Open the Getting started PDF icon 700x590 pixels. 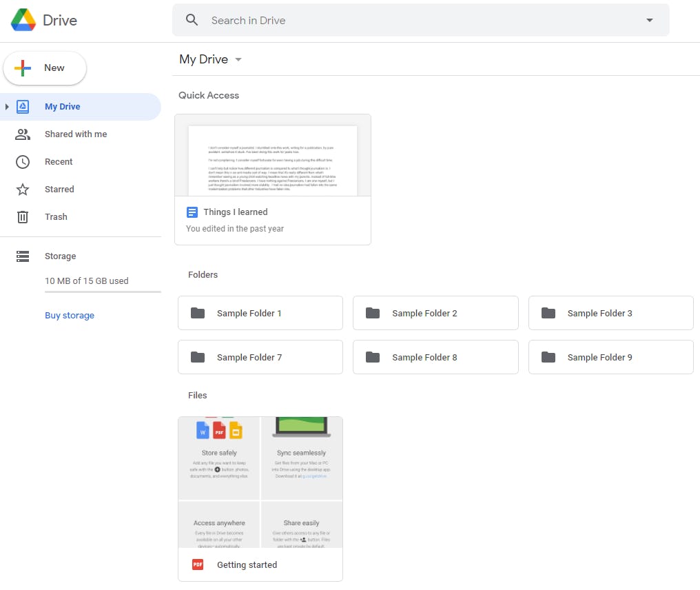(x=197, y=564)
